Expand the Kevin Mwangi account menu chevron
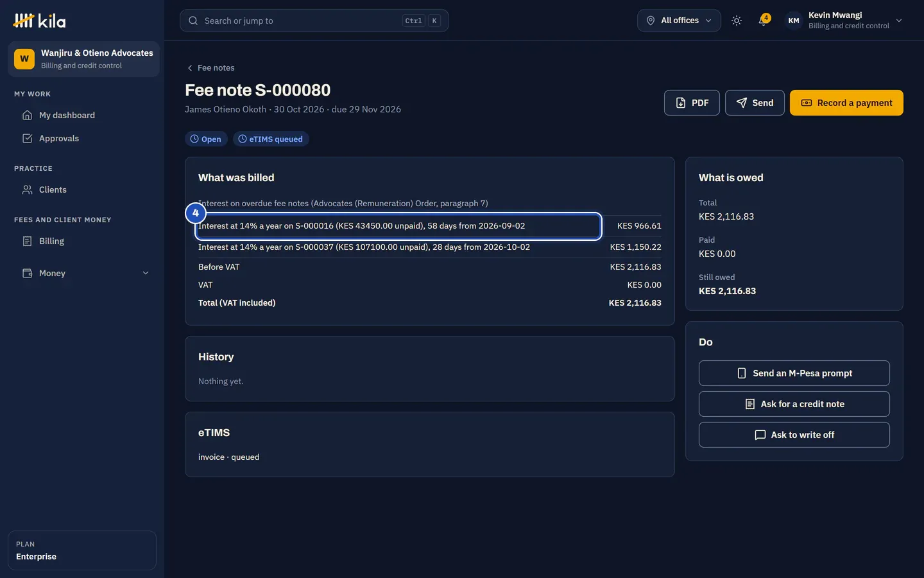Image resolution: width=924 pixels, height=578 pixels. (x=899, y=21)
